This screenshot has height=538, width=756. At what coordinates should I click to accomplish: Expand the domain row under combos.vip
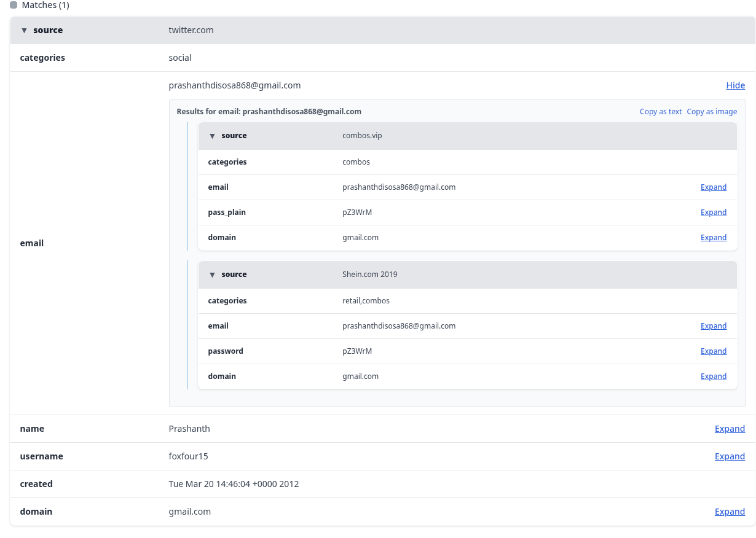[713, 238]
